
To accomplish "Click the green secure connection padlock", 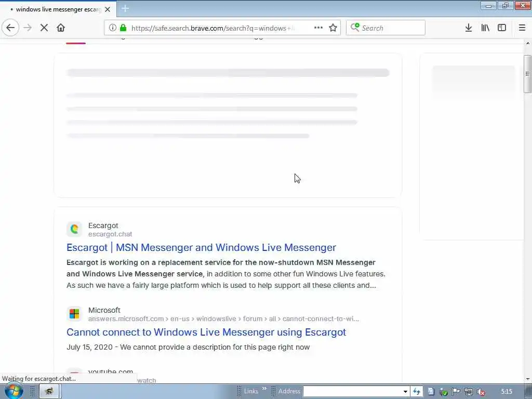I will click(x=123, y=28).
